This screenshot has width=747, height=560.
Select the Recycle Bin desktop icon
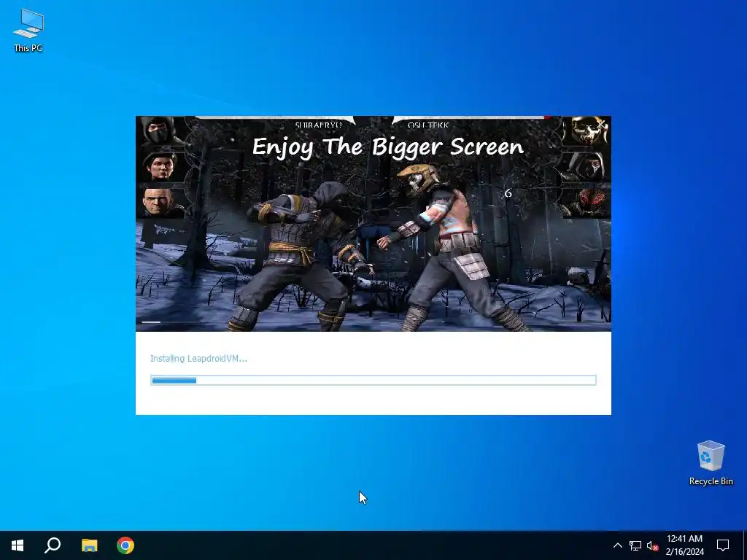coord(711,462)
